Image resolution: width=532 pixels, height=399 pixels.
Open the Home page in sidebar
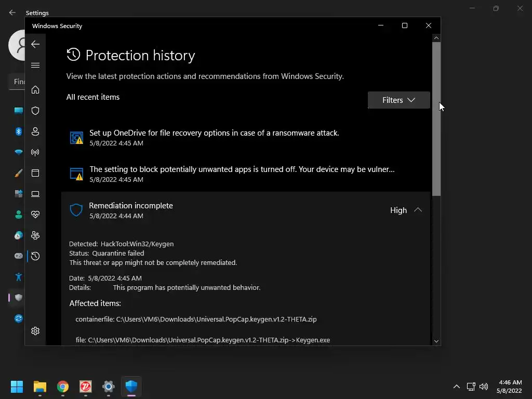pyautogui.click(x=35, y=90)
